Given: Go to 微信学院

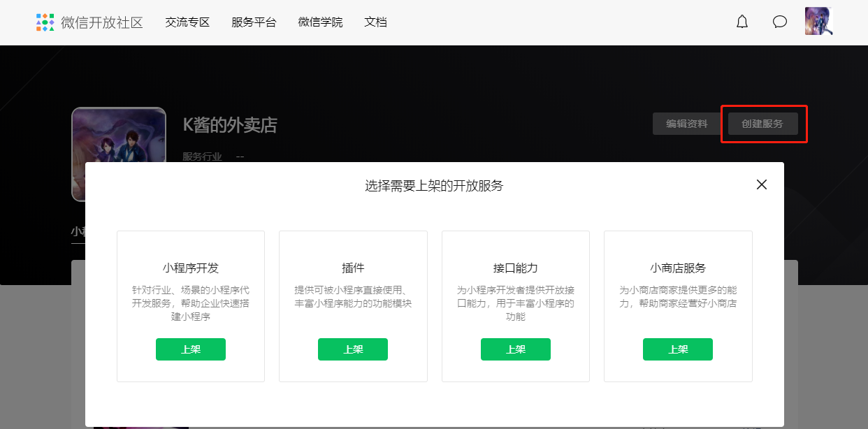Looking at the screenshot, I should pyautogui.click(x=320, y=22).
